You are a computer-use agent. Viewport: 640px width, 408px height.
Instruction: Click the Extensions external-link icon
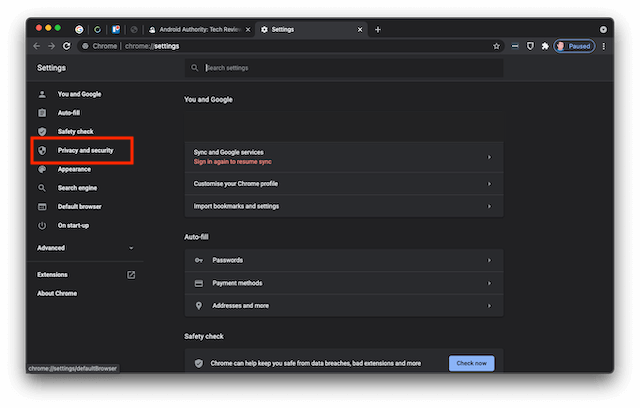(131, 275)
